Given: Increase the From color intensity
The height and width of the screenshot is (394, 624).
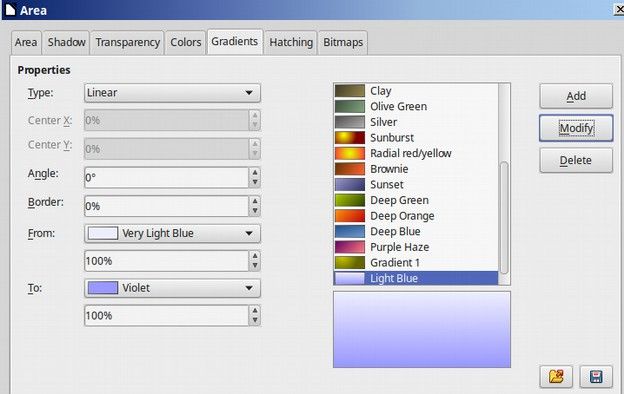Looking at the screenshot, I should click(x=255, y=256).
